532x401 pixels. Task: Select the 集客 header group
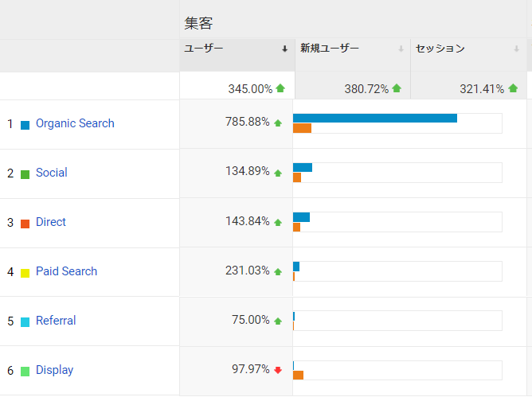[x=198, y=23]
